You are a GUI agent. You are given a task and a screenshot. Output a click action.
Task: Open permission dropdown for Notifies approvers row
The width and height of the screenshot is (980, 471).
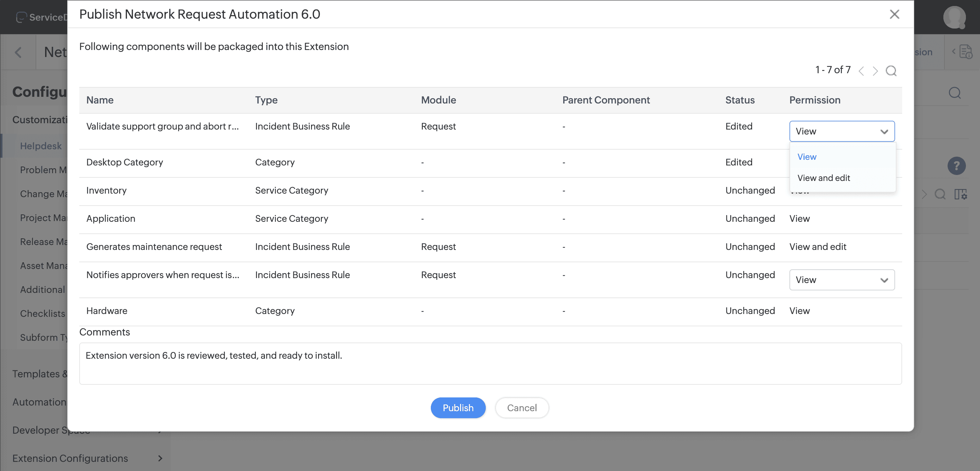point(842,280)
